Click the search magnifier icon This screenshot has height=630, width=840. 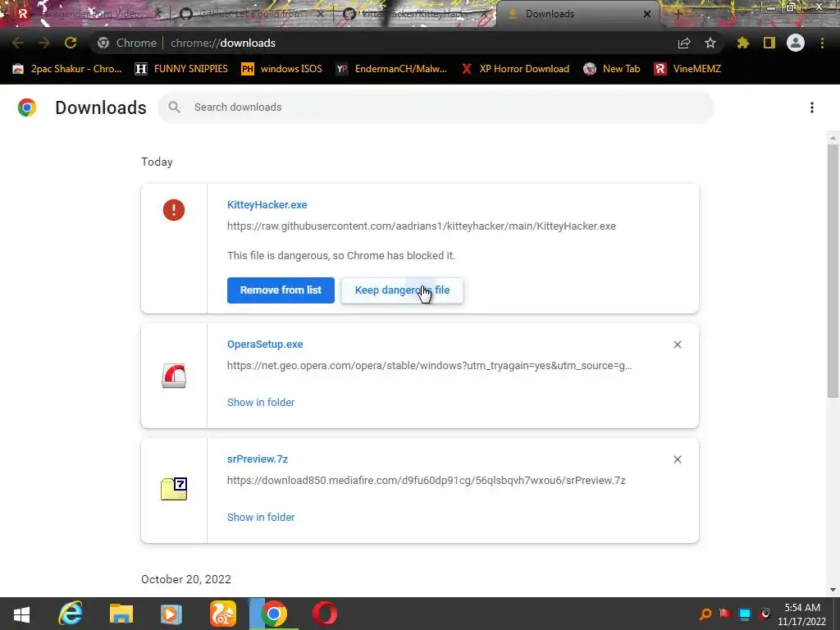coord(174,107)
